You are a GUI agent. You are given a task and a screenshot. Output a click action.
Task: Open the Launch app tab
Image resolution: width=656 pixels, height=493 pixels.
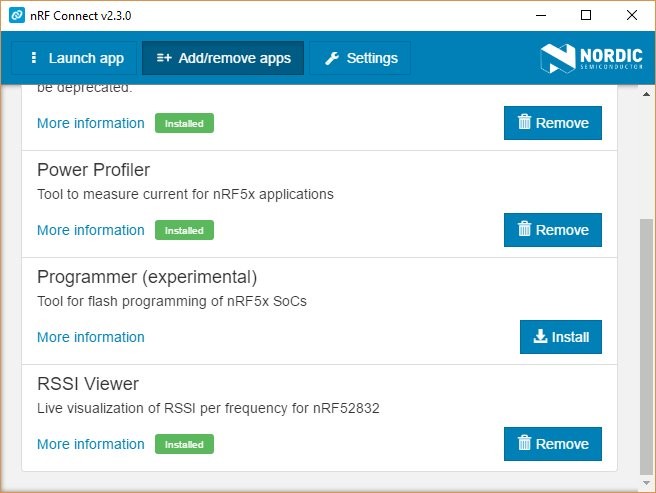pos(75,58)
